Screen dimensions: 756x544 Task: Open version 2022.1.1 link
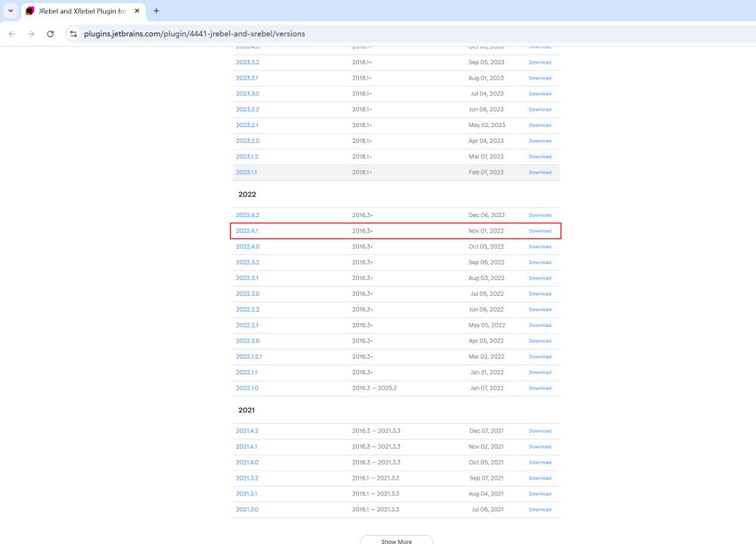(x=246, y=373)
